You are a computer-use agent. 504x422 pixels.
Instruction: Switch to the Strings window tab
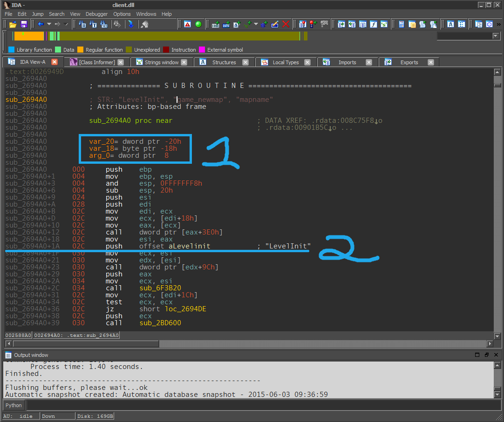click(x=161, y=62)
